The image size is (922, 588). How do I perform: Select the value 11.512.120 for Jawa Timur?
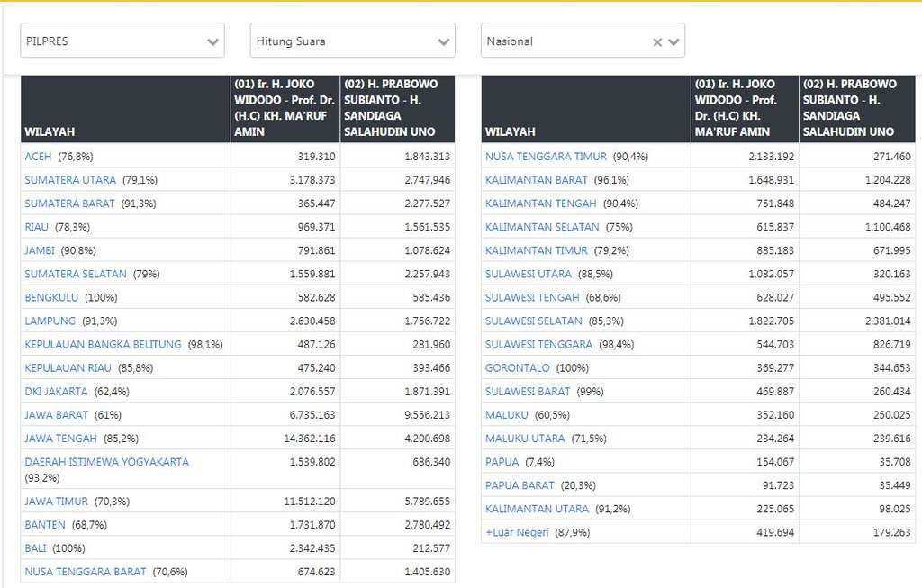tap(310, 502)
